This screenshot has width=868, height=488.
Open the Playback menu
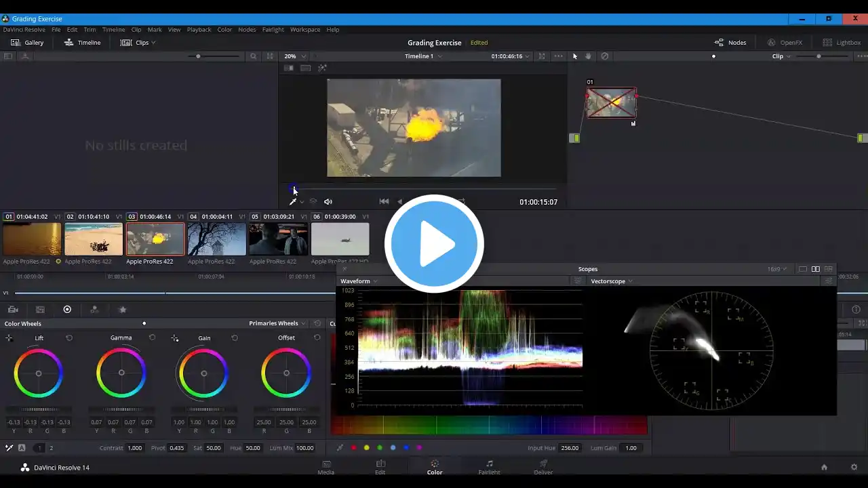[199, 30]
